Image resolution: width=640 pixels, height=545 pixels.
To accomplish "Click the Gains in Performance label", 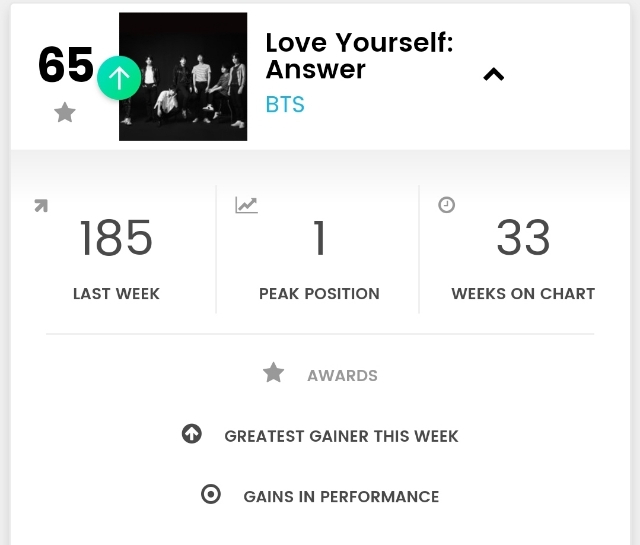I will [x=341, y=496].
